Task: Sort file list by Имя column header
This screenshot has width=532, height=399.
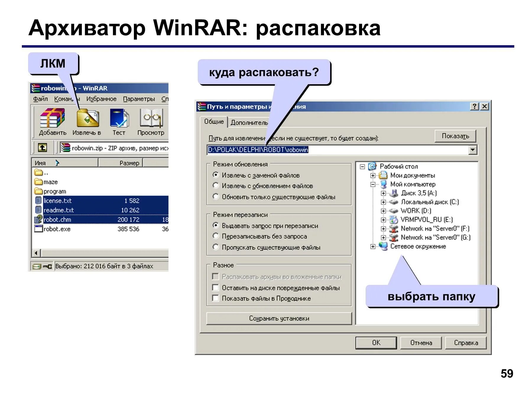Action: pyautogui.click(x=65, y=163)
